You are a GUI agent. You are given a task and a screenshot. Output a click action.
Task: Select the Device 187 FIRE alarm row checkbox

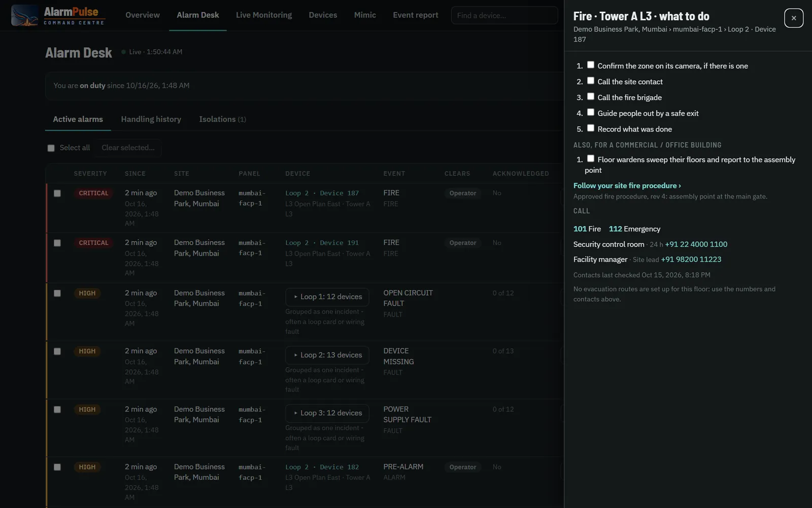click(57, 193)
